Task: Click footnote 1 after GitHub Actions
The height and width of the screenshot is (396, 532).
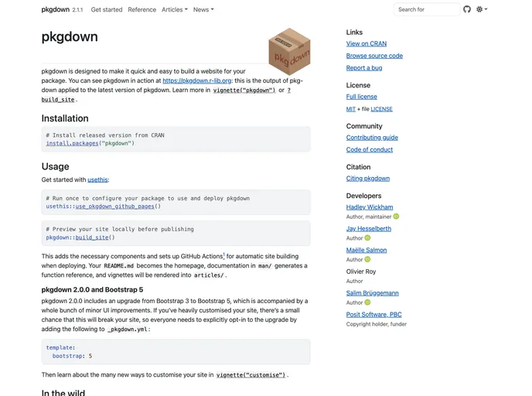Action: click(223, 254)
